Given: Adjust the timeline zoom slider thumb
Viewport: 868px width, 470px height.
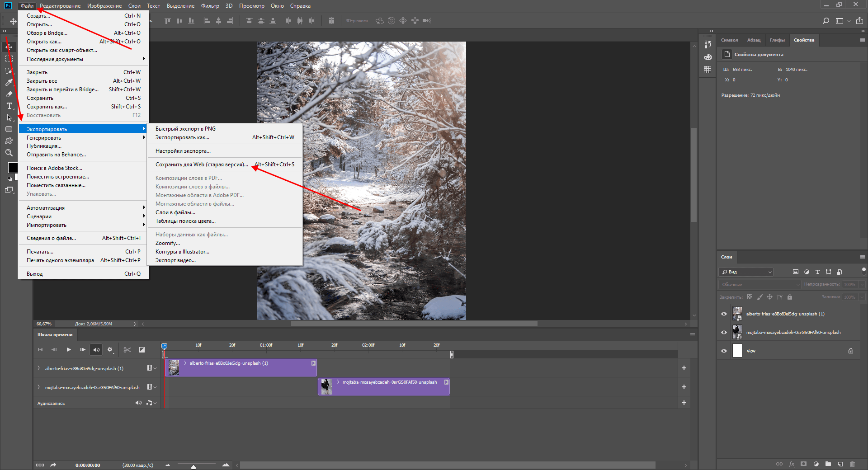Looking at the screenshot, I should coord(193,466).
